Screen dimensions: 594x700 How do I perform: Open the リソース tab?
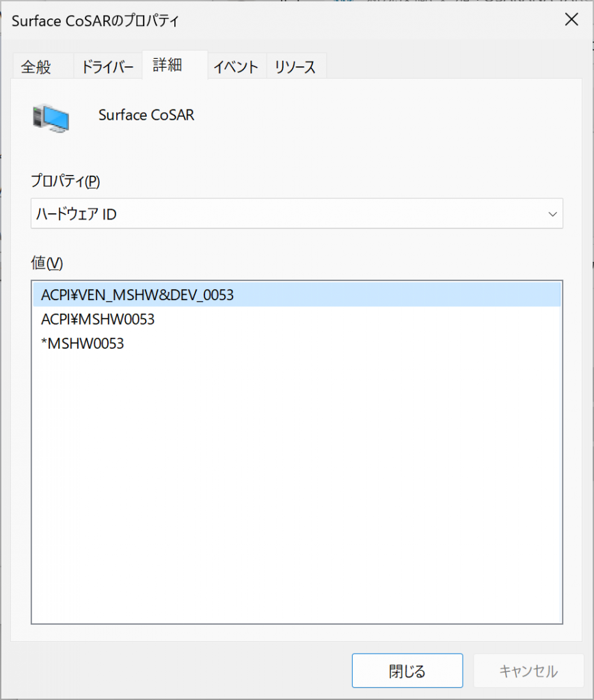[297, 66]
